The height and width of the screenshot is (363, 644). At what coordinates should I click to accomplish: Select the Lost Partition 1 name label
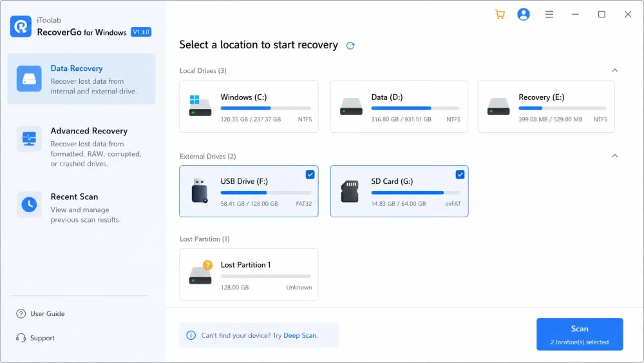(245, 265)
